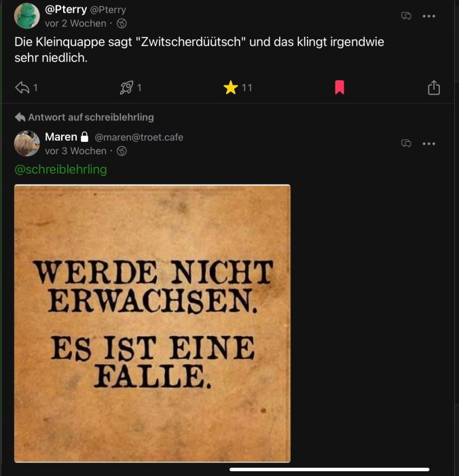
Task: Click the lock icon next to Maren
Action: tap(85, 137)
